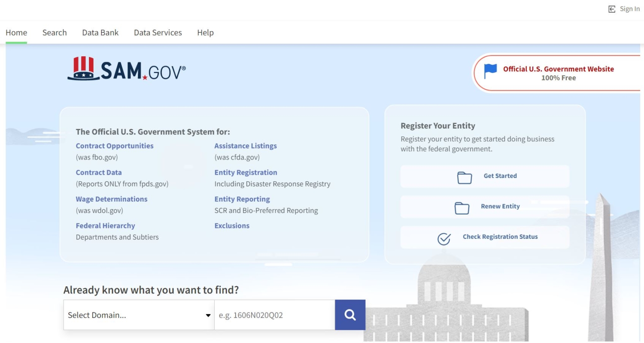The image size is (644, 343).
Task: Open the Data Bank menu
Action: (100, 32)
